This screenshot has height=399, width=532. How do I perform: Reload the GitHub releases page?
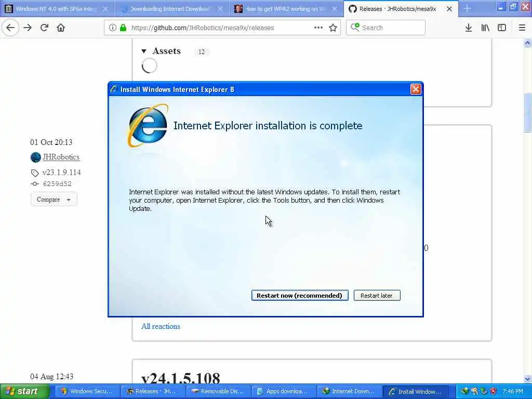tap(44, 28)
